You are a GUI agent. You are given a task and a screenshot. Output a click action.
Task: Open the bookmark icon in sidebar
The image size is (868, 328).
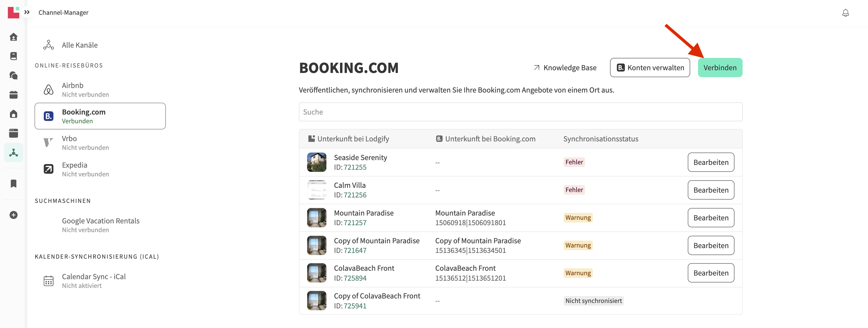pyautogui.click(x=14, y=183)
